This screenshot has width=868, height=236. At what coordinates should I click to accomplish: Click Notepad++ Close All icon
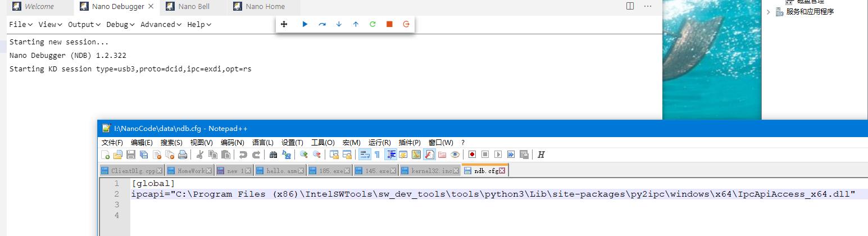tap(170, 155)
